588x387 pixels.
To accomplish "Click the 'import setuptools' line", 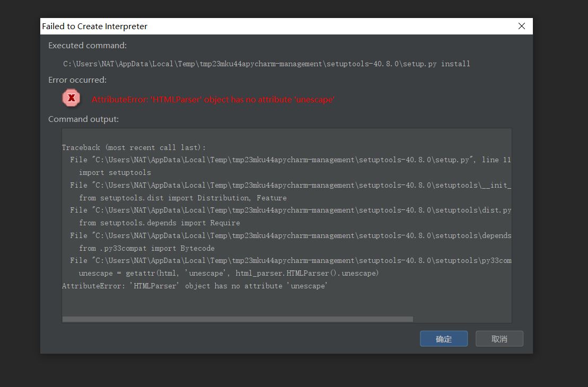I will (115, 172).
